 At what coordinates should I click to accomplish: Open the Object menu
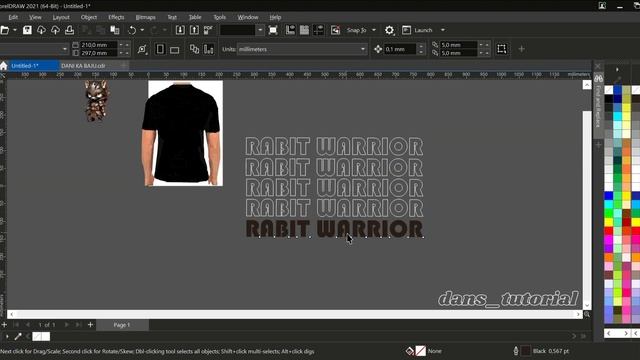click(x=89, y=17)
